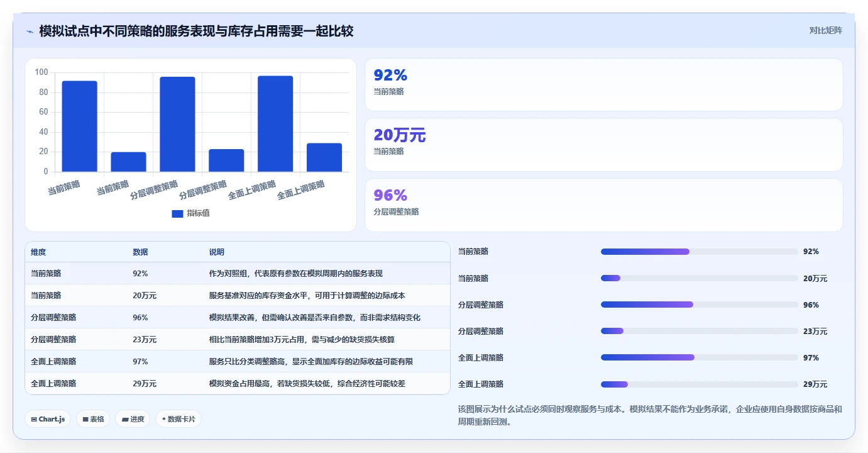Open the Chart.js tag chip

48,419
